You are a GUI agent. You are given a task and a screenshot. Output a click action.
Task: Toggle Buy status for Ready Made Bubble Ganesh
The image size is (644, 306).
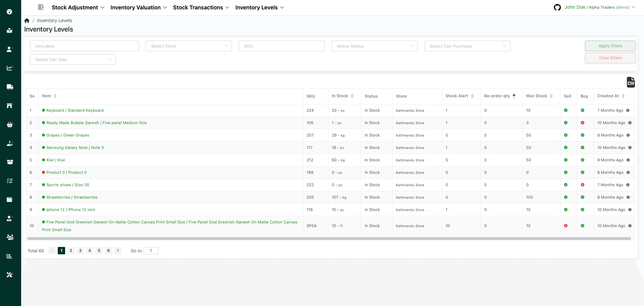pyautogui.click(x=583, y=123)
